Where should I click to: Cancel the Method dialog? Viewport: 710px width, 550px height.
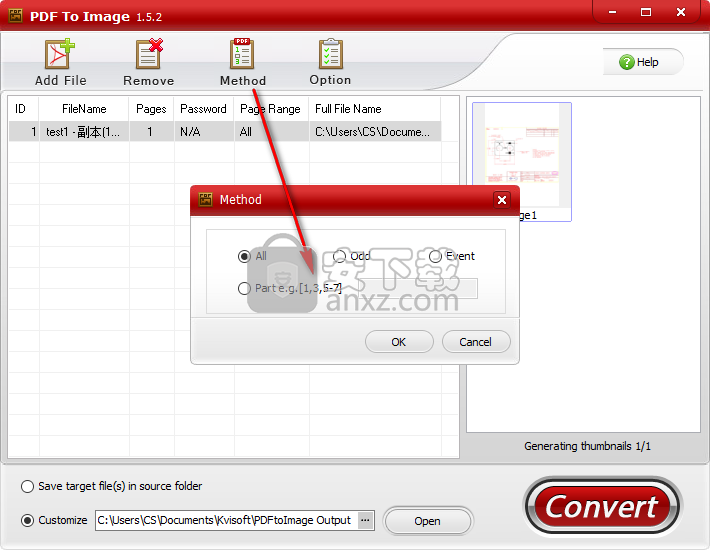point(476,342)
